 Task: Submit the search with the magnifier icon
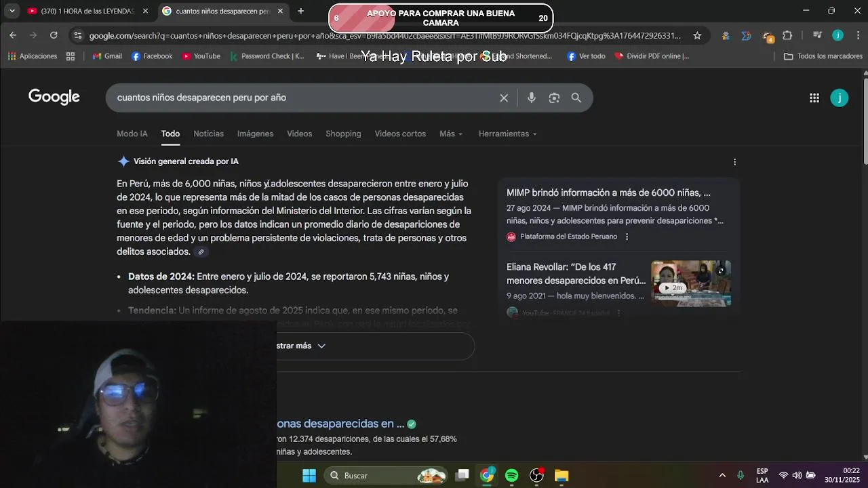click(x=576, y=98)
